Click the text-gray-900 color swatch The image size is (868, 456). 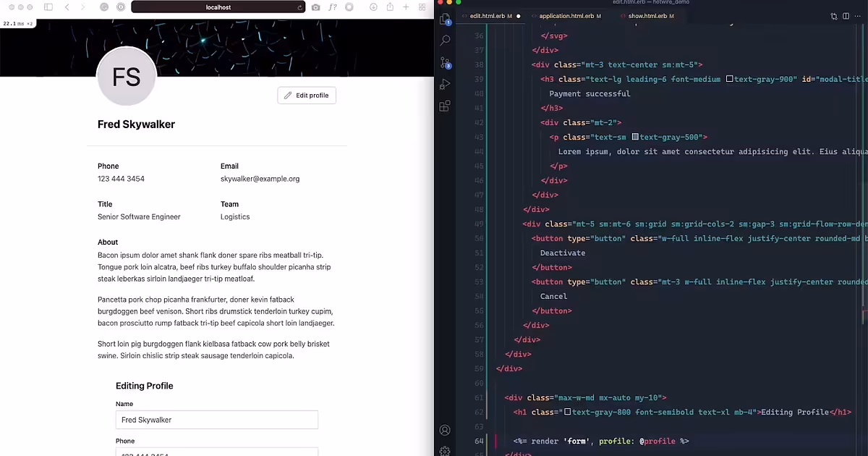[729, 79]
